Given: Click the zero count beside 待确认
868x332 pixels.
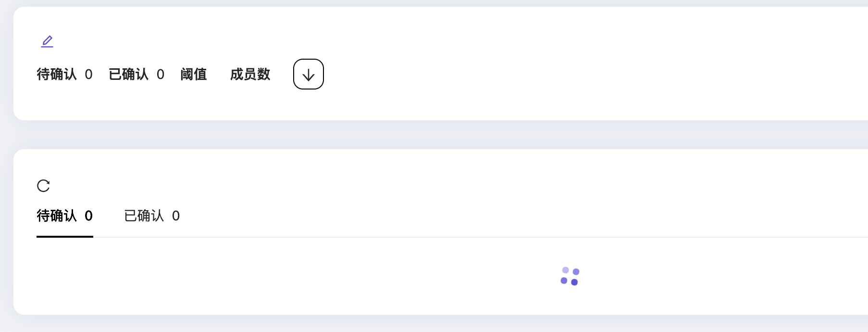Looking at the screenshot, I should pyautogui.click(x=88, y=75).
